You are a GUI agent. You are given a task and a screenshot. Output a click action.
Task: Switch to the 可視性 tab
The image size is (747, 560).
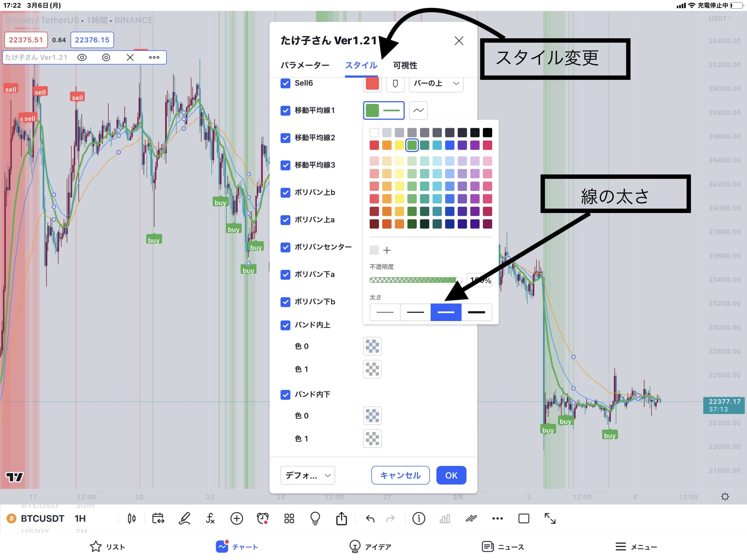point(405,65)
